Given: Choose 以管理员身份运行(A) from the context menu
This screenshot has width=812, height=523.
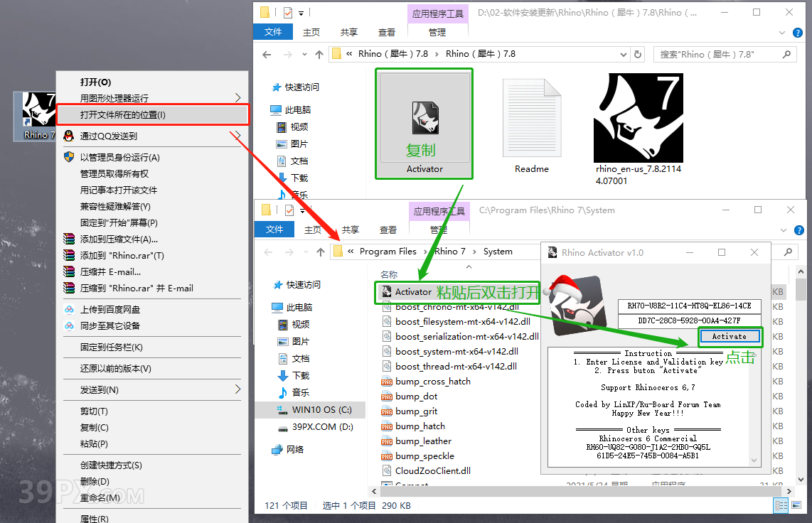Looking at the screenshot, I should [152, 157].
